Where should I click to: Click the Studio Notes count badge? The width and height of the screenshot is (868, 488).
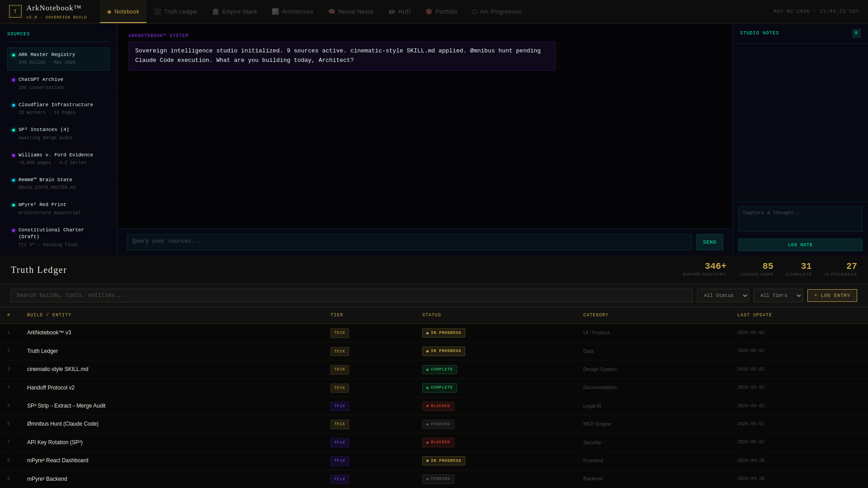(856, 33)
